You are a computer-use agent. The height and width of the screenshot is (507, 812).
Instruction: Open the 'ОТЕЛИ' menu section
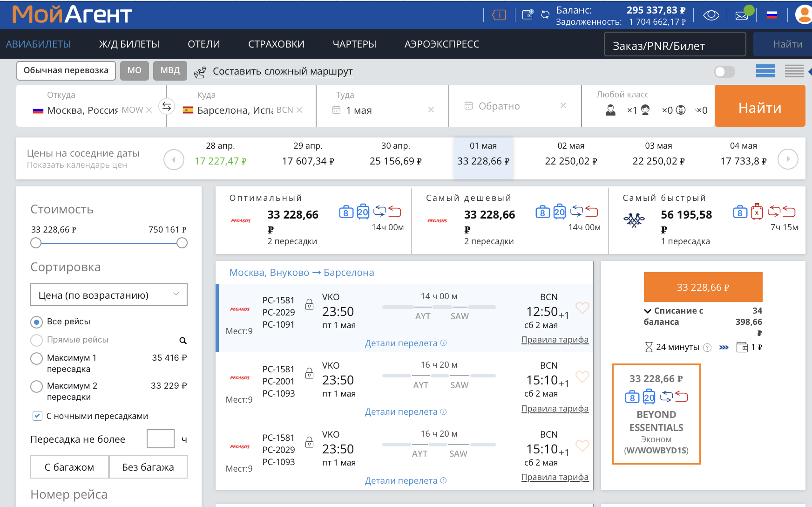coord(203,44)
